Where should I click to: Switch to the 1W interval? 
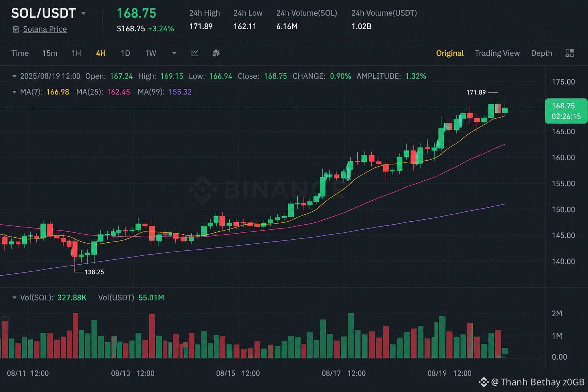pos(150,53)
